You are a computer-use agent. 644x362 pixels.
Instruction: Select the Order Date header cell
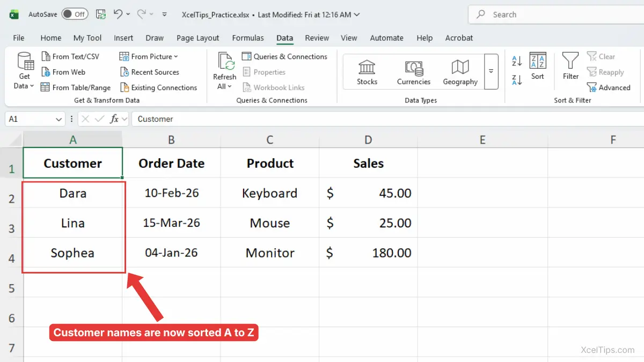click(x=171, y=163)
